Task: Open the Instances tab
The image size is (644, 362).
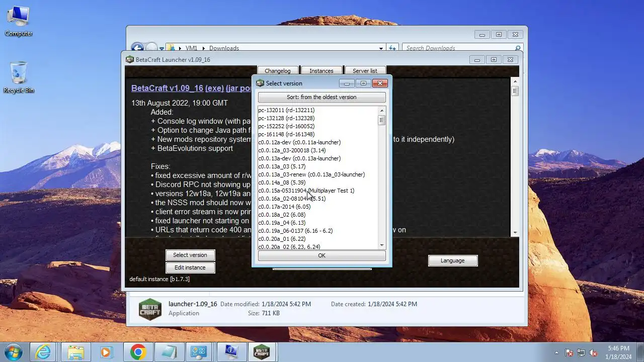Action: (321, 71)
